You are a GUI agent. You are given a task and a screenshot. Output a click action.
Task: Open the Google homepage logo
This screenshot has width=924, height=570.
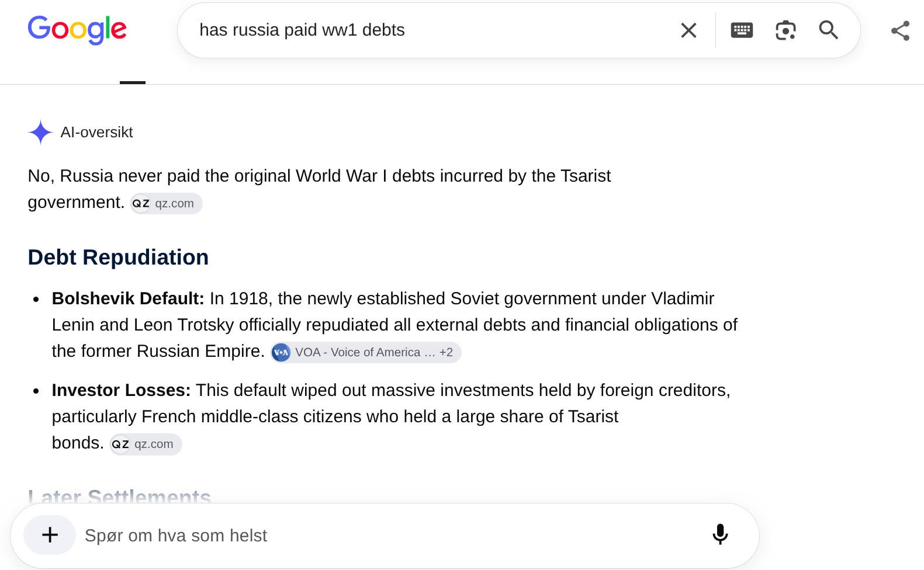click(77, 30)
